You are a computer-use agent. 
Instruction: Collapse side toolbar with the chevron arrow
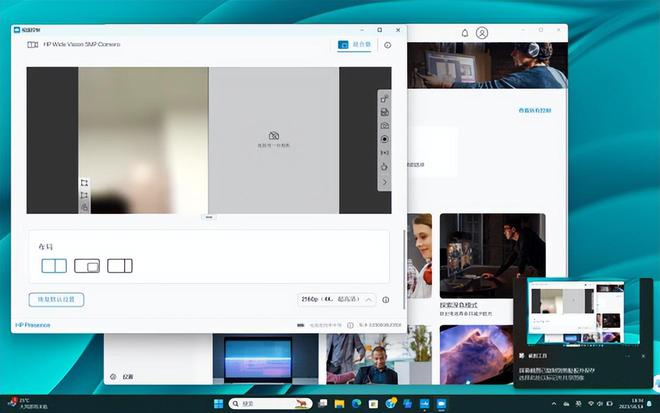point(384,182)
